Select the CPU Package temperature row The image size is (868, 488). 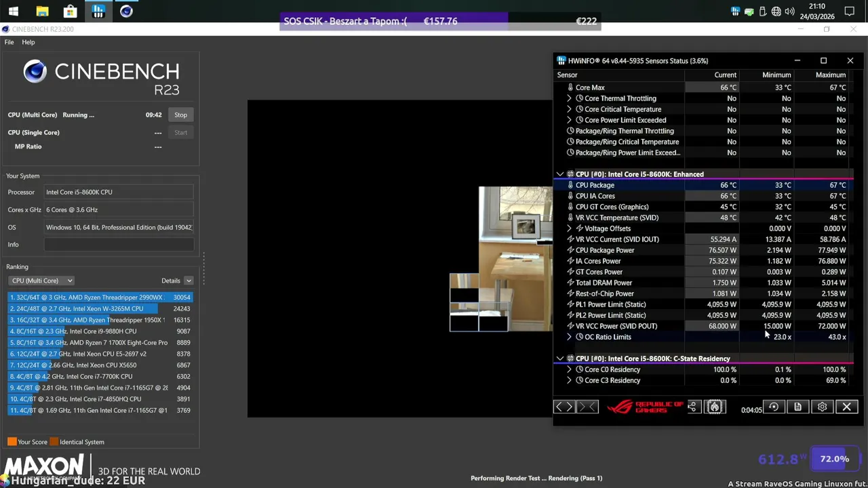tap(703, 185)
